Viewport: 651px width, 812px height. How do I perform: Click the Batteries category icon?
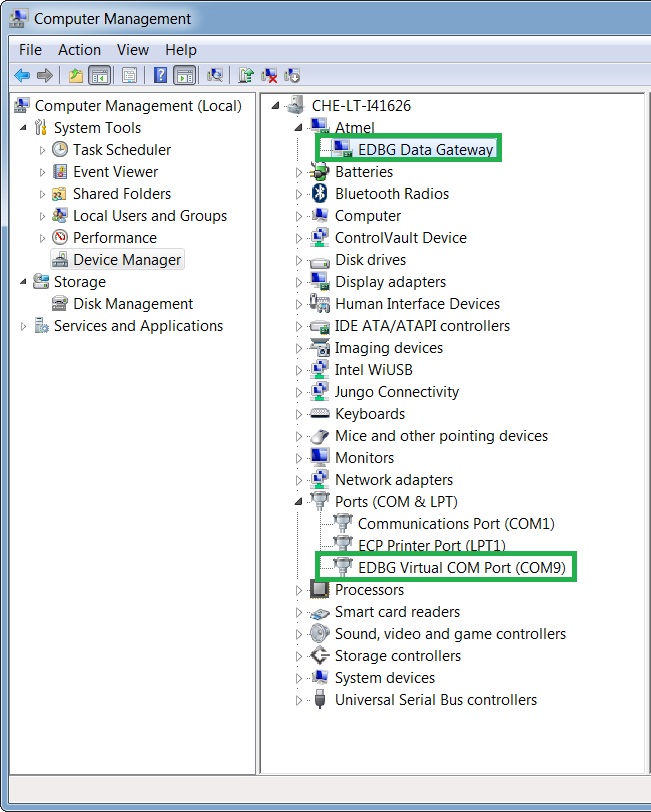click(320, 171)
